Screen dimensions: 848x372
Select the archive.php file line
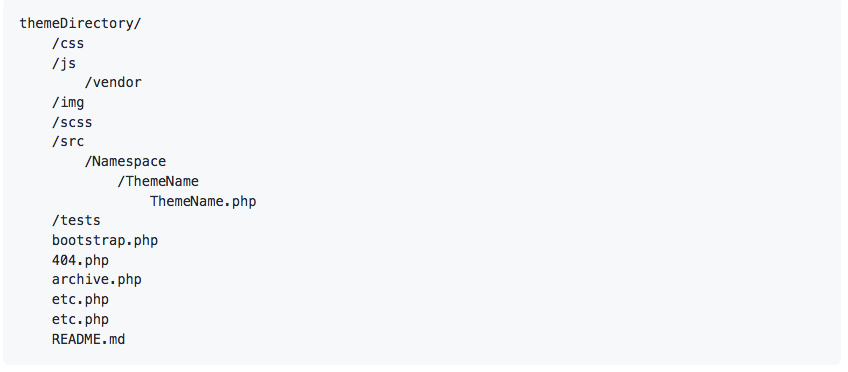click(x=97, y=280)
